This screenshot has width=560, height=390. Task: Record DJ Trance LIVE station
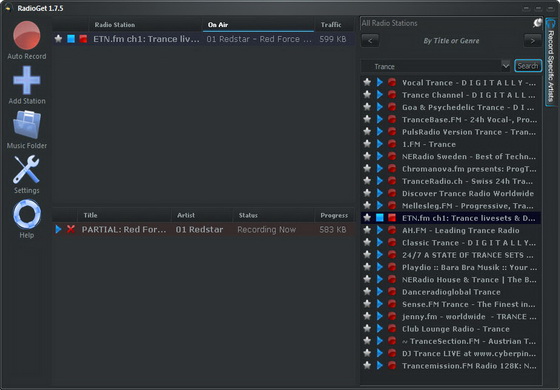point(392,354)
